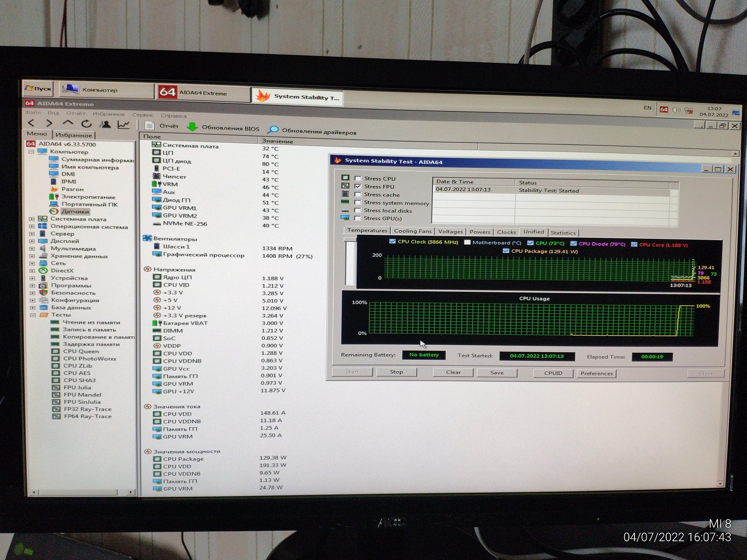Enable the Stress CPU checkbox
747x560 pixels.
(x=358, y=178)
